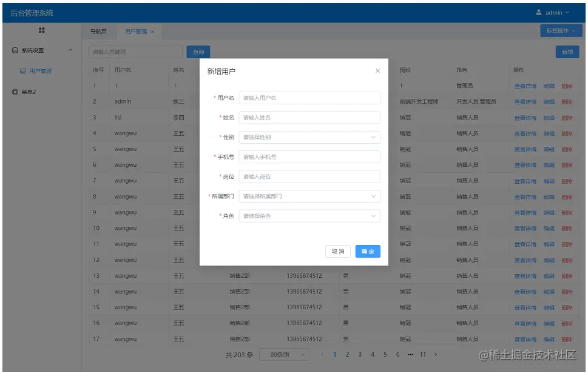Open the 性别 select dropdown
The width and height of the screenshot is (588, 373).
[309, 137]
